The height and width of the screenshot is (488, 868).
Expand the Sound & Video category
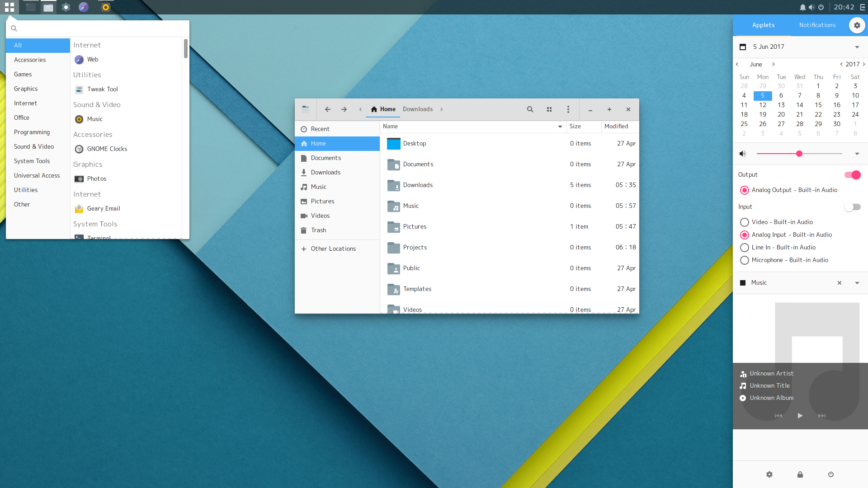33,146
